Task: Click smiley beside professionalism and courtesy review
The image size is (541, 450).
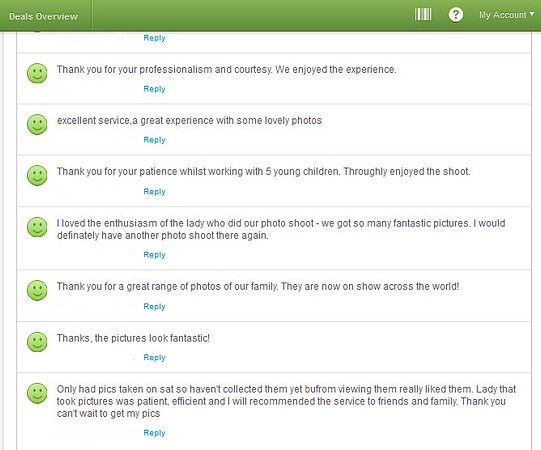Action: tap(37, 73)
